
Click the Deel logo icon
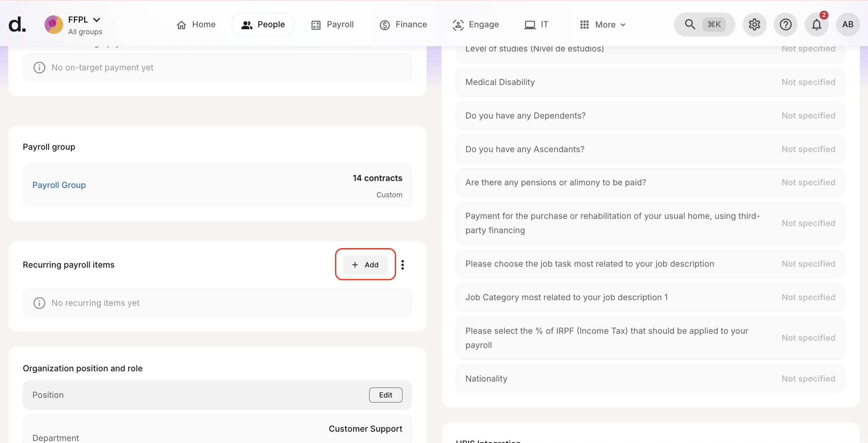[x=17, y=24]
